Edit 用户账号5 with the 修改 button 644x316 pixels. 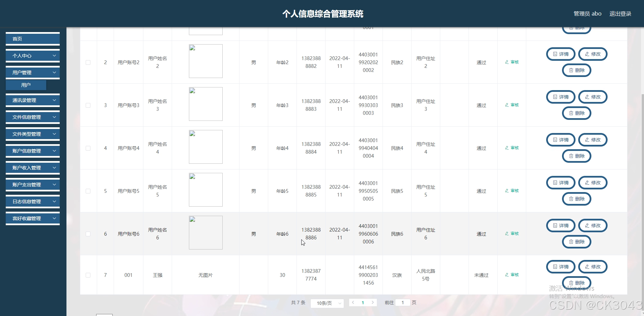(593, 183)
